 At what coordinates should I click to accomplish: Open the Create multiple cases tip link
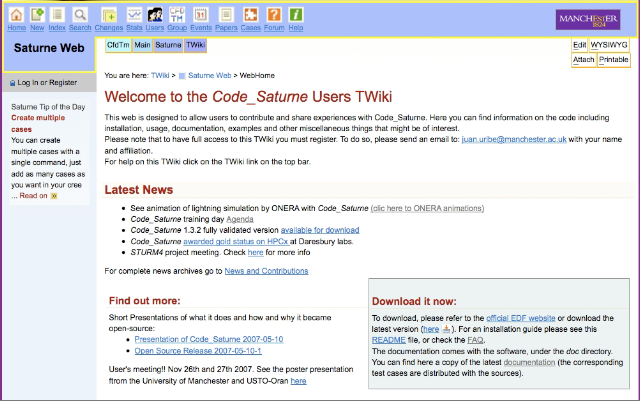click(x=38, y=123)
